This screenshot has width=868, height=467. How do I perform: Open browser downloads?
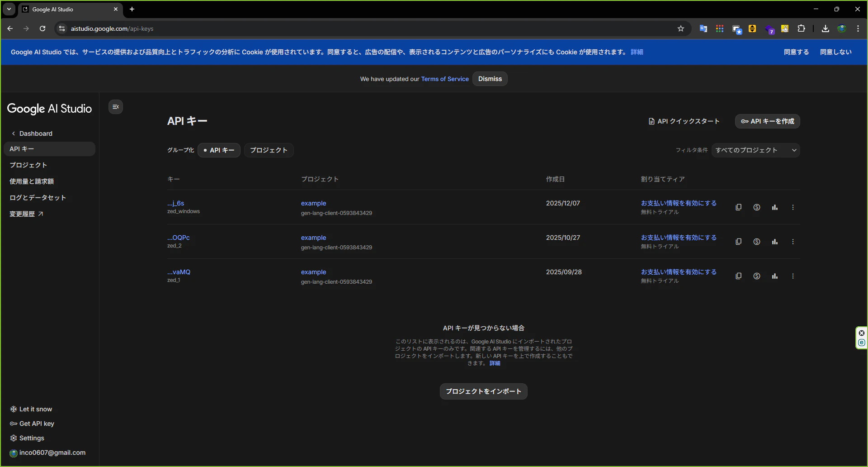coord(825,29)
